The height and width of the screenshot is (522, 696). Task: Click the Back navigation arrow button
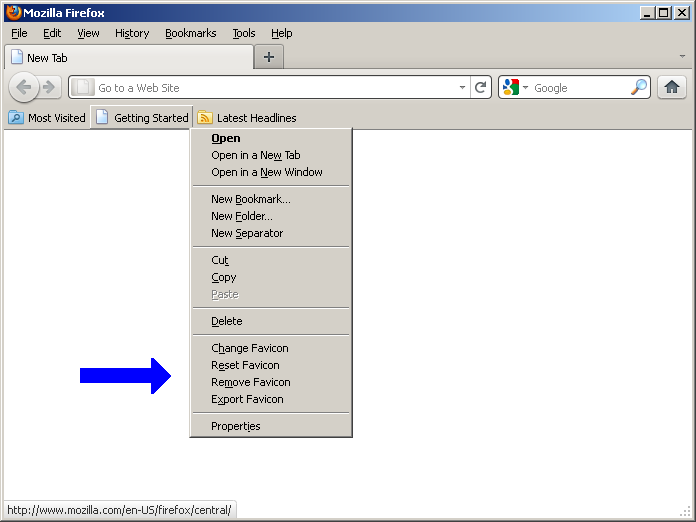(24, 87)
